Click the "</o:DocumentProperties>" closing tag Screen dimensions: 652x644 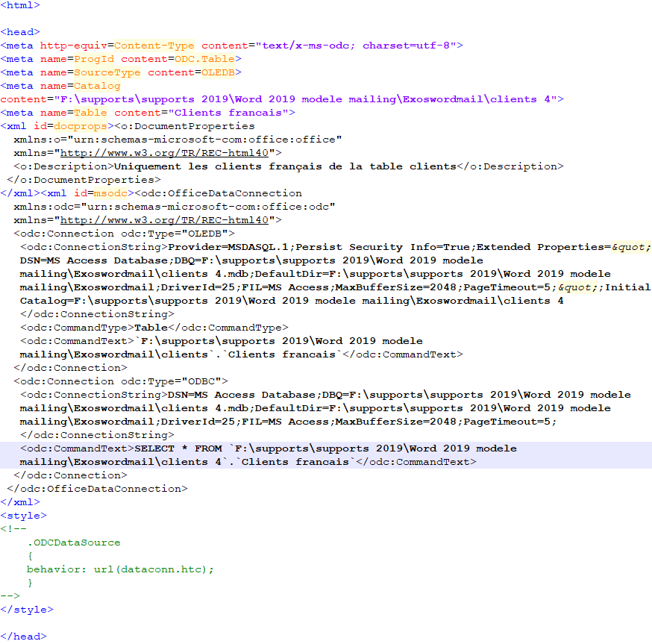pos(84,180)
